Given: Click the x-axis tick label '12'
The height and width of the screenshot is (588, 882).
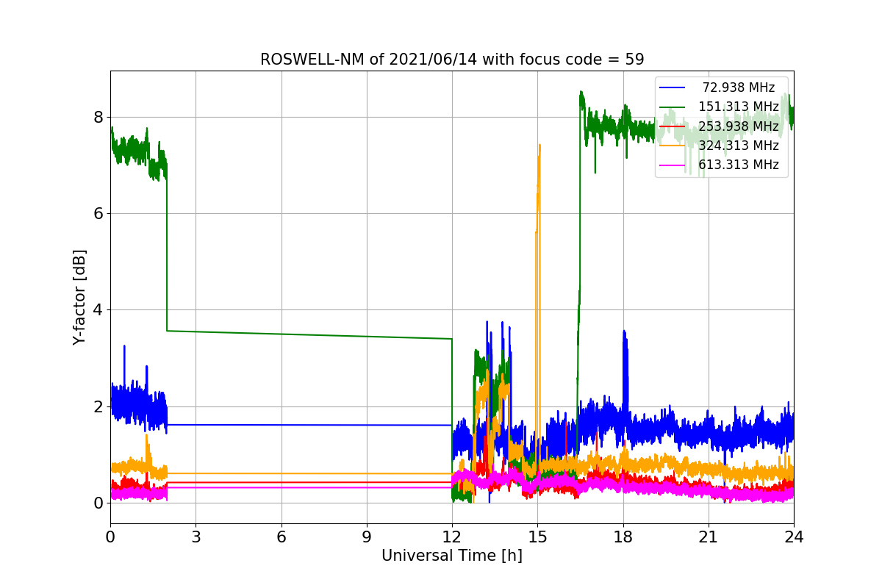Looking at the screenshot, I should click(452, 537).
